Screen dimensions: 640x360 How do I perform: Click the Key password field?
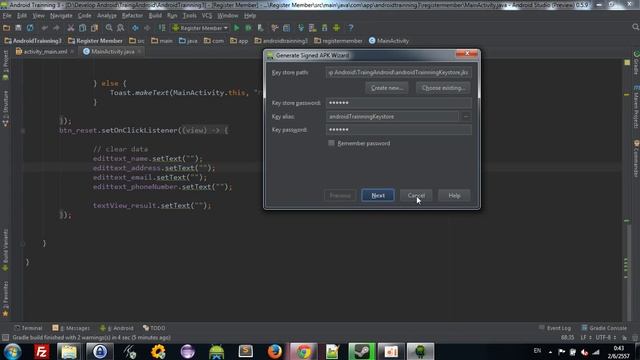[x=399, y=130]
